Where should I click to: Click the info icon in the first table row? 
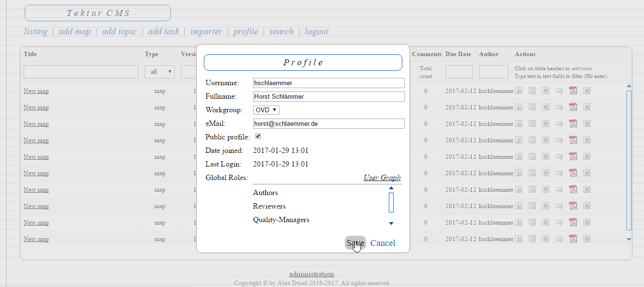(519, 91)
